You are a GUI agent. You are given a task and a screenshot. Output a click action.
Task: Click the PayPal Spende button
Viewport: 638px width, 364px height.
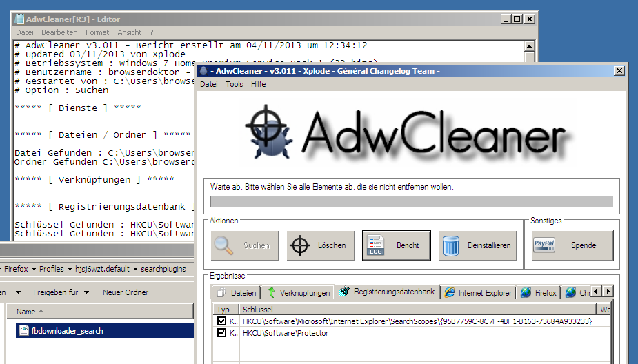pyautogui.click(x=572, y=245)
